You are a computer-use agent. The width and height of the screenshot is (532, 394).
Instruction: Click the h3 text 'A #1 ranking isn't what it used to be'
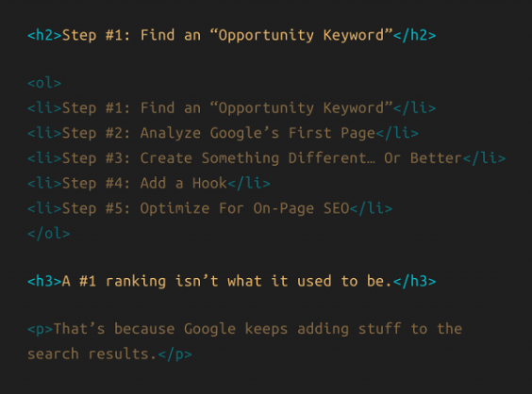tap(227, 282)
